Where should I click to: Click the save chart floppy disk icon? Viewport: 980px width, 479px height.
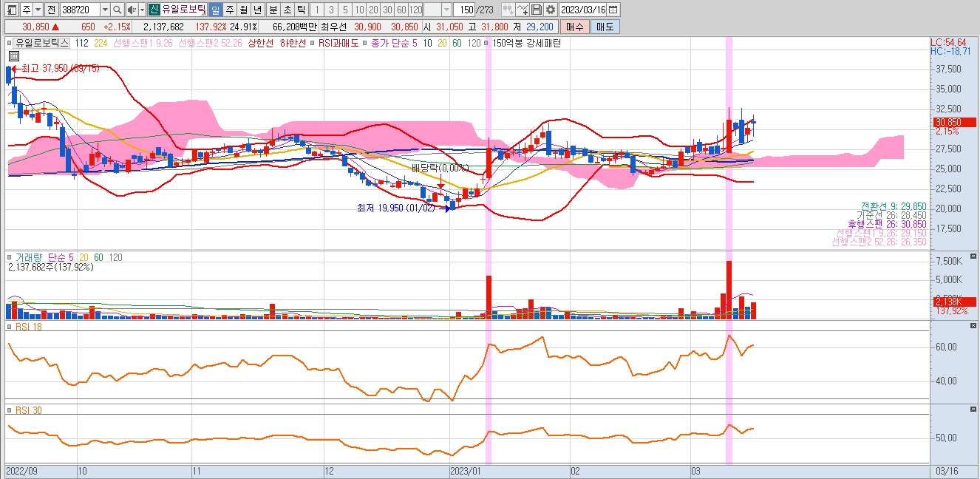pos(537,10)
